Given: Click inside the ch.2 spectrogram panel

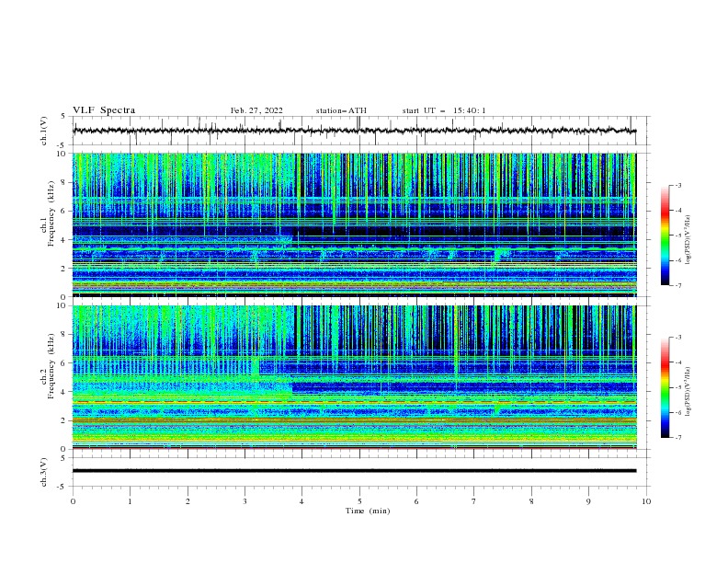Looking at the screenshot, I should 355,377.
